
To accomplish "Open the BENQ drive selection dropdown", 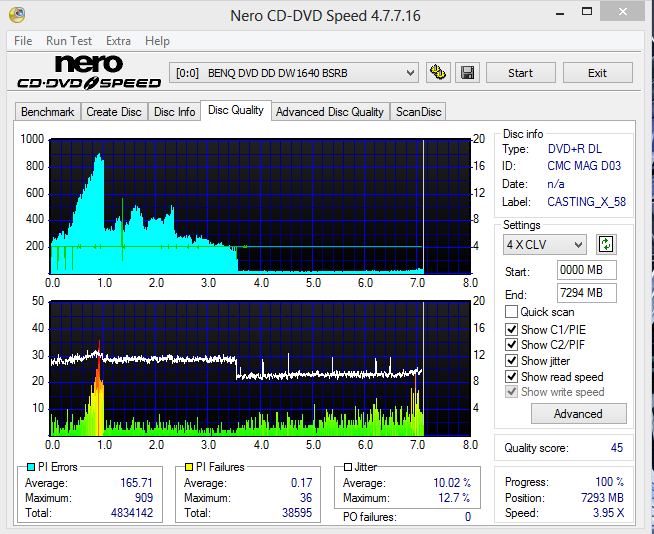I will (x=294, y=73).
